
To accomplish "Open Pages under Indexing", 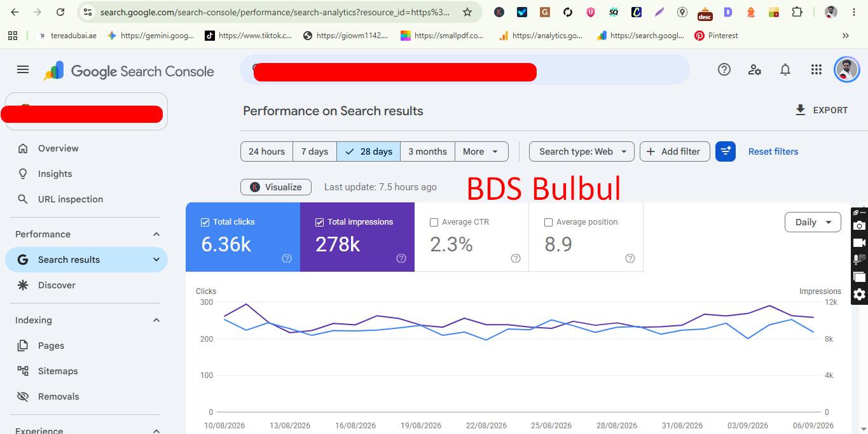I will pyautogui.click(x=86, y=346).
